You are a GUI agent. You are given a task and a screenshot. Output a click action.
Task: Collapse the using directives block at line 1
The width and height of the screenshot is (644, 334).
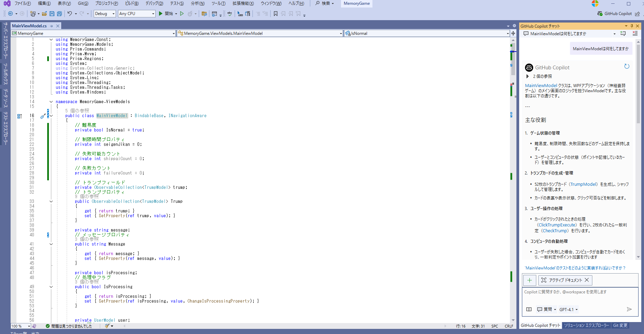51,40
